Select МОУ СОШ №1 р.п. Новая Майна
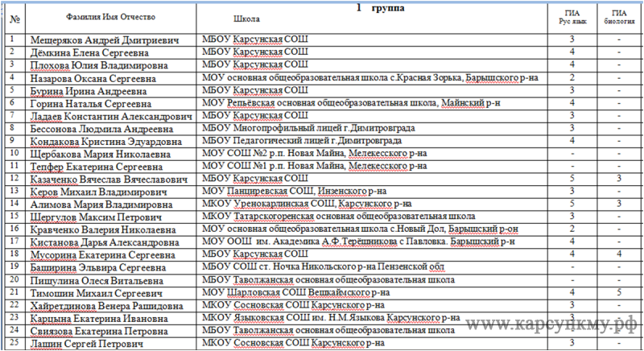644x351 pixels. (315, 167)
